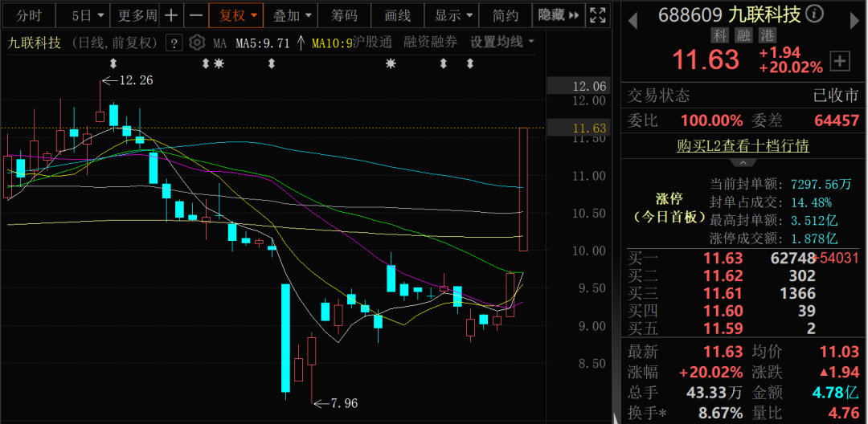
Task: Toggle the 隐藏 panel hide button
Action: coord(559,15)
